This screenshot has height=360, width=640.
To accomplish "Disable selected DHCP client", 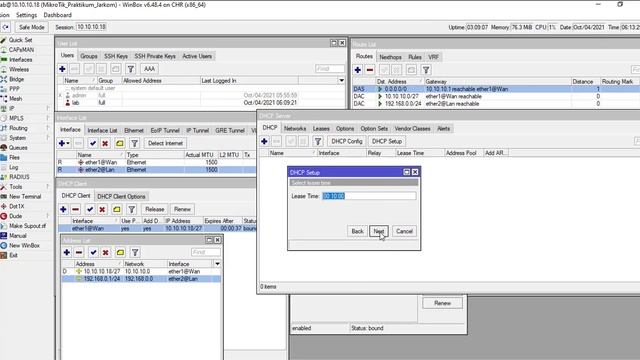I will point(102,209).
